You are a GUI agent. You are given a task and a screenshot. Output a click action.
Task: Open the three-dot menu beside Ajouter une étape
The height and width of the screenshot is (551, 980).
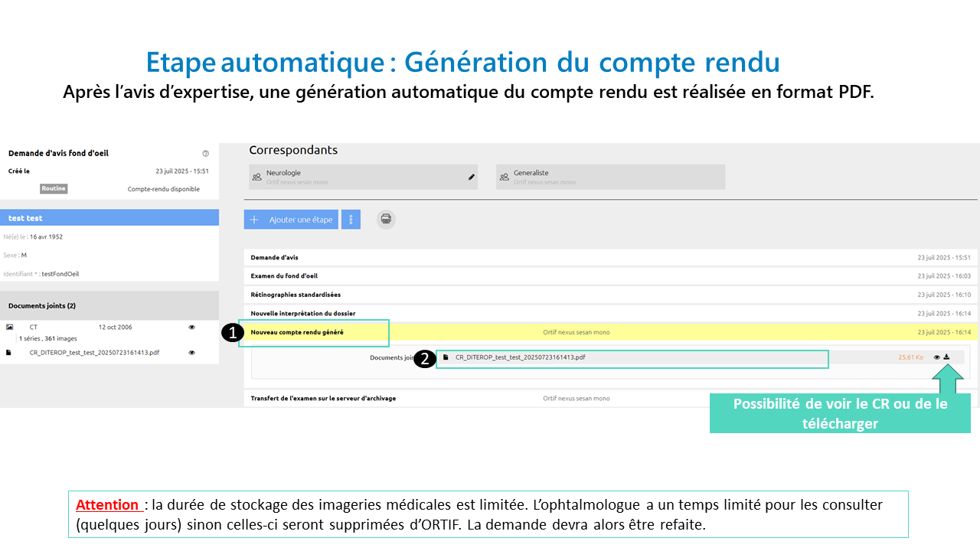click(x=351, y=220)
